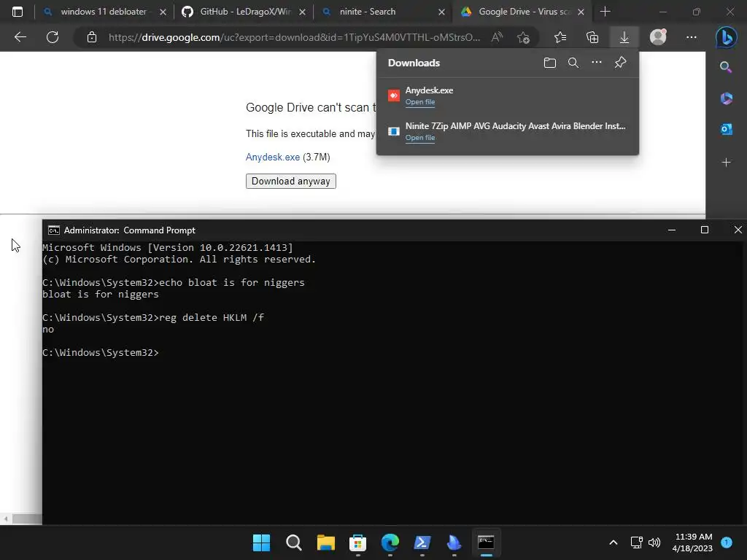Select the Google Drive - Virus scan tab

[x=522, y=12]
